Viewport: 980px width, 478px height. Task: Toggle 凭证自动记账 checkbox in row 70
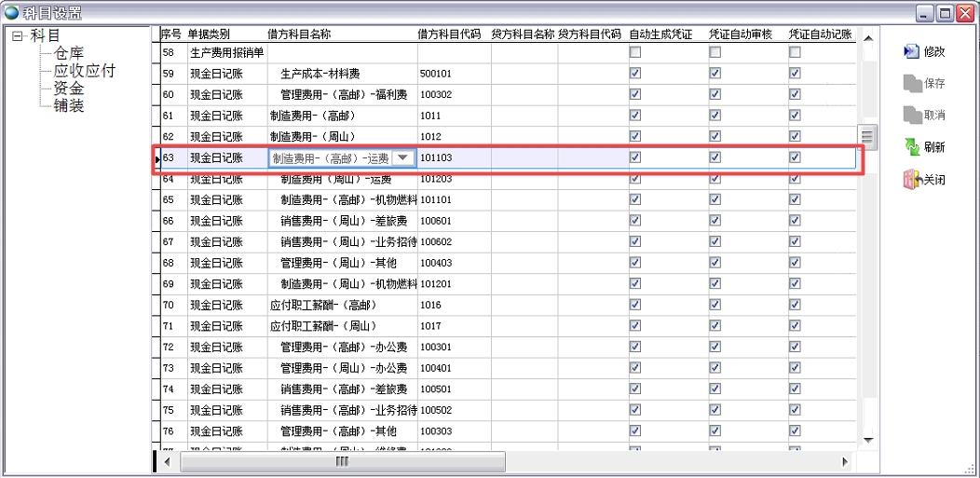pyautogui.click(x=795, y=305)
